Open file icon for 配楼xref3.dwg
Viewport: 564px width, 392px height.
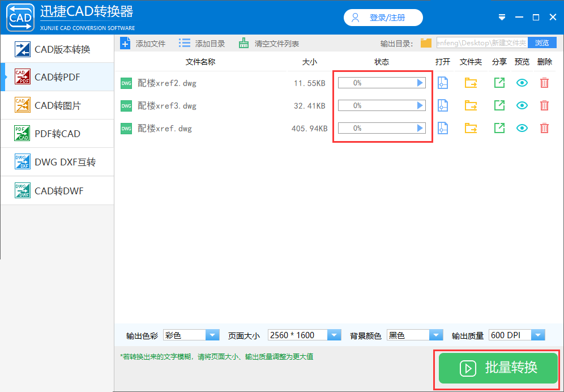coord(442,105)
